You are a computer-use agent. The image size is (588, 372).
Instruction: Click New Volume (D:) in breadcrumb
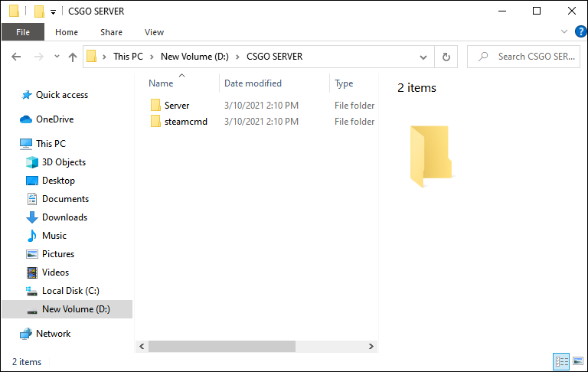(194, 57)
